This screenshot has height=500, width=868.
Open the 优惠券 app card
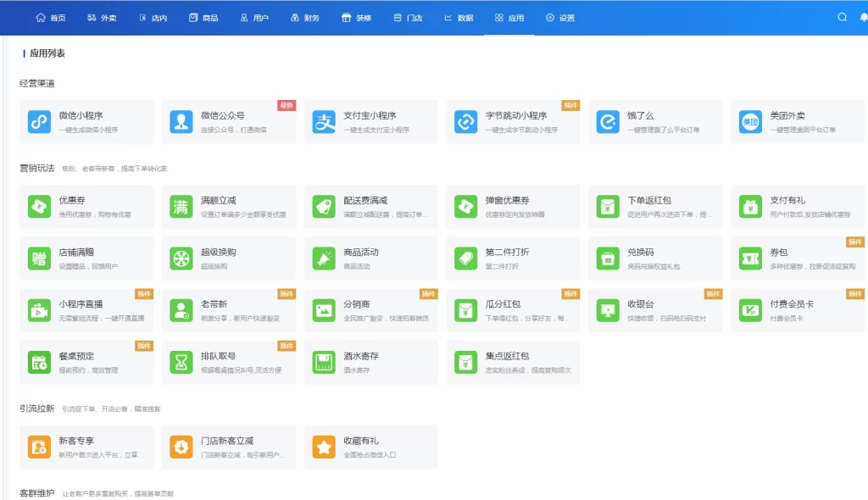coord(86,207)
